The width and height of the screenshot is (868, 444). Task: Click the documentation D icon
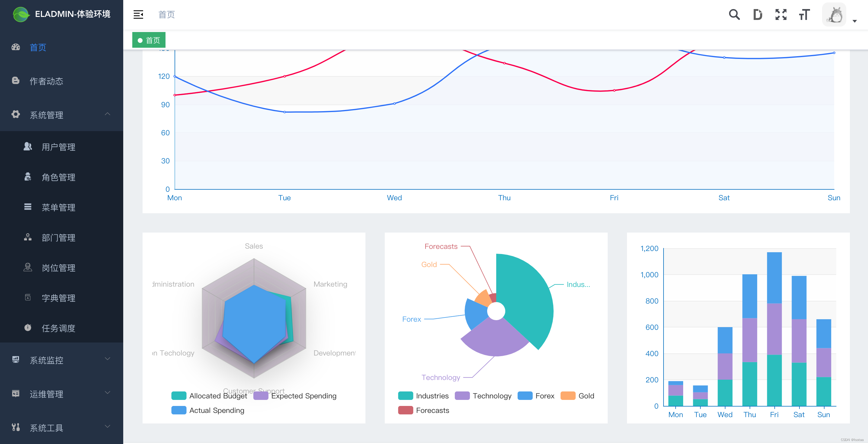point(757,14)
